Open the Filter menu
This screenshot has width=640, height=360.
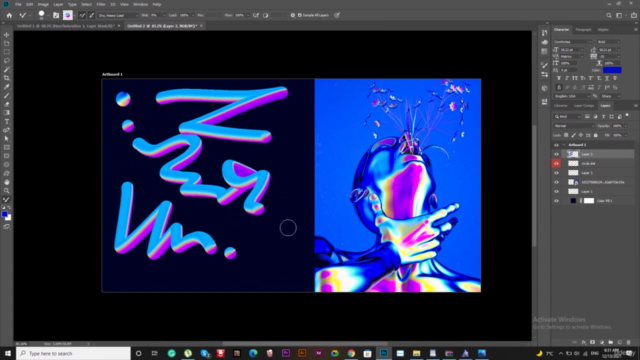[101, 4]
